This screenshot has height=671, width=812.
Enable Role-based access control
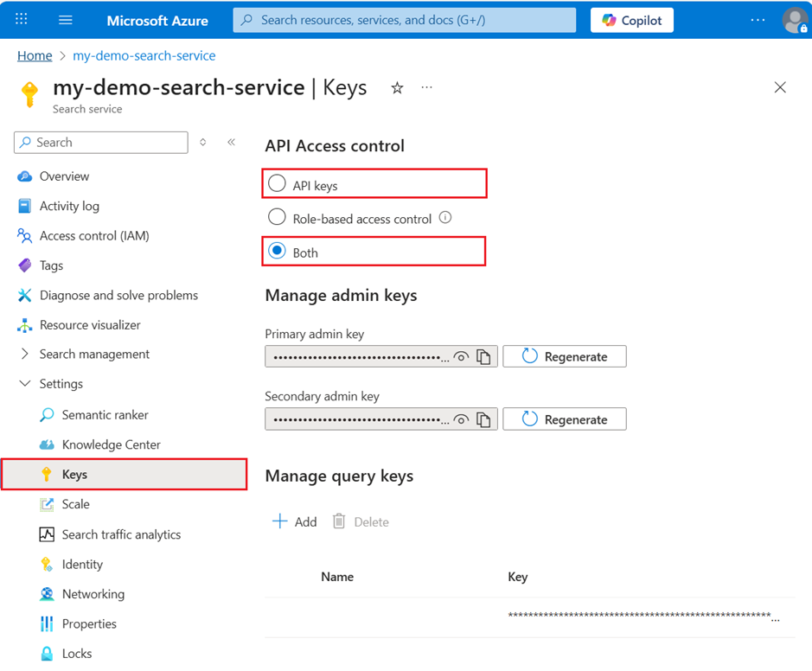277,218
